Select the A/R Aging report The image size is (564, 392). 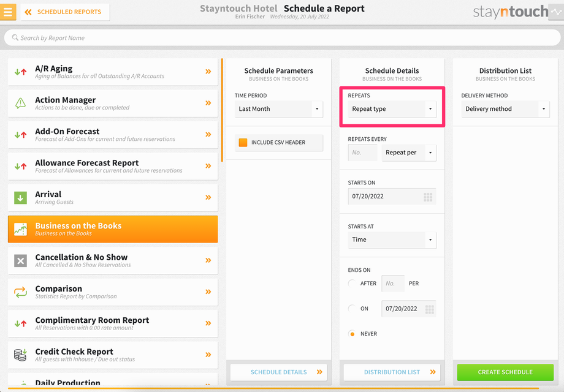pyautogui.click(x=113, y=72)
